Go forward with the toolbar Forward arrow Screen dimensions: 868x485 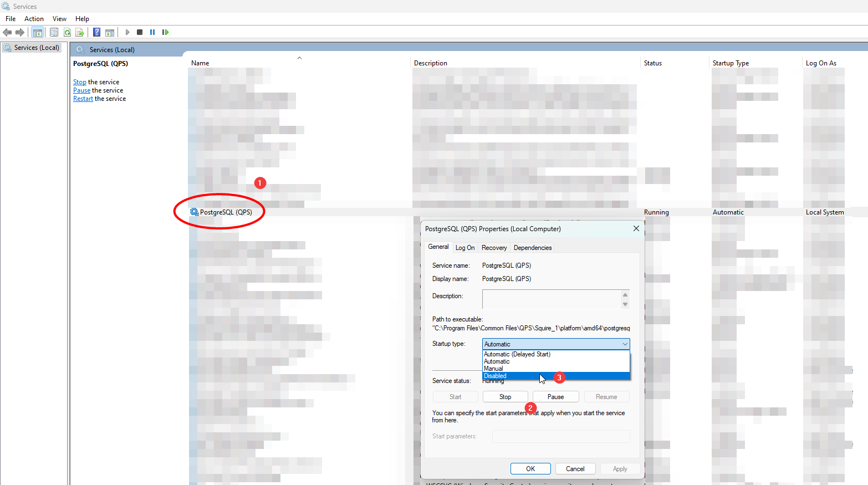pos(20,32)
